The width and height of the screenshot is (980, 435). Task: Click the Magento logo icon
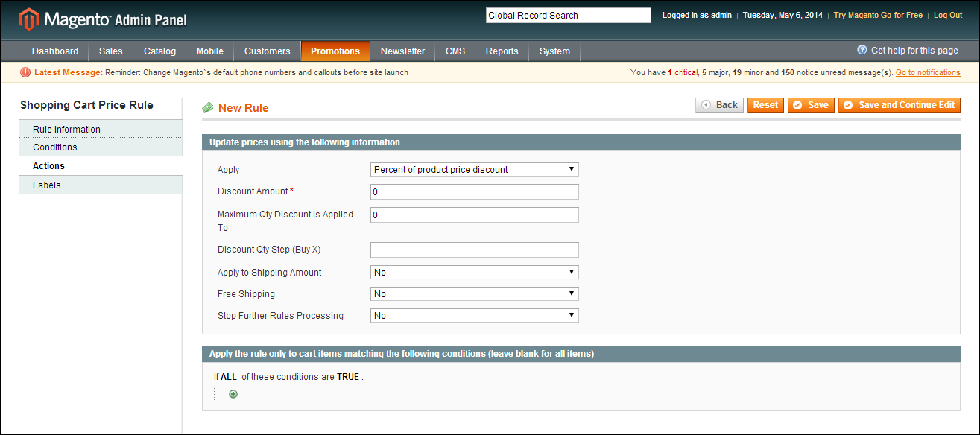(x=29, y=19)
